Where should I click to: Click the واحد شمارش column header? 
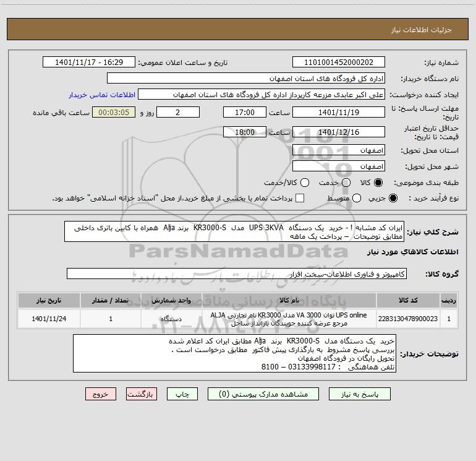pyautogui.click(x=171, y=300)
